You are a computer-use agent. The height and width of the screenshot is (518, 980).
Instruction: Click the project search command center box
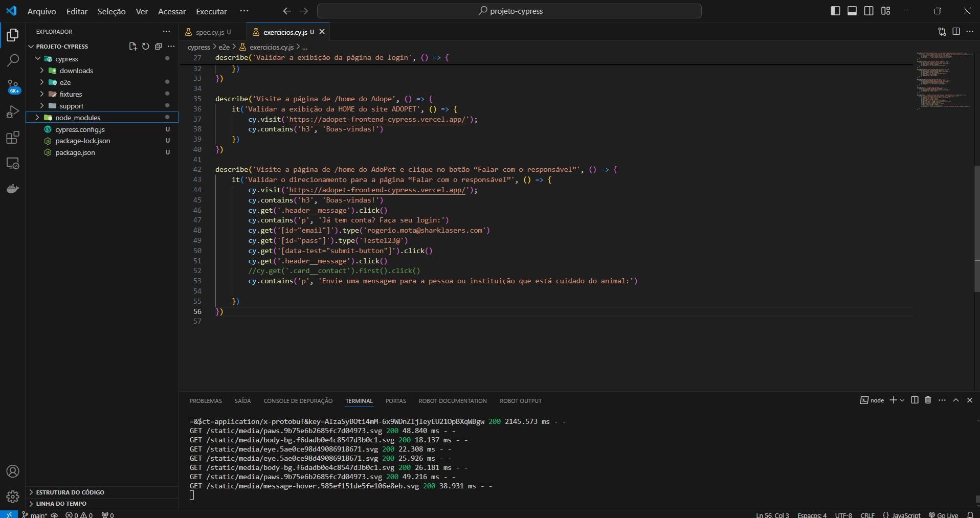[x=509, y=11]
